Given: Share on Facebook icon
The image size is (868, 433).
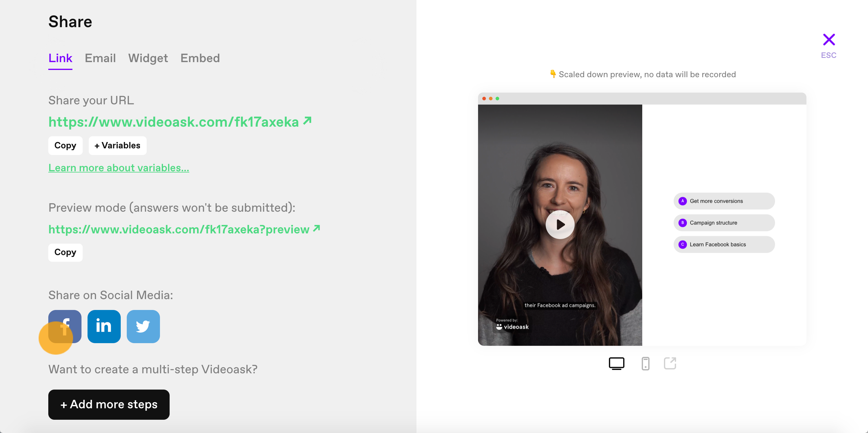Looking at the screenshot, I should (65, 326).
